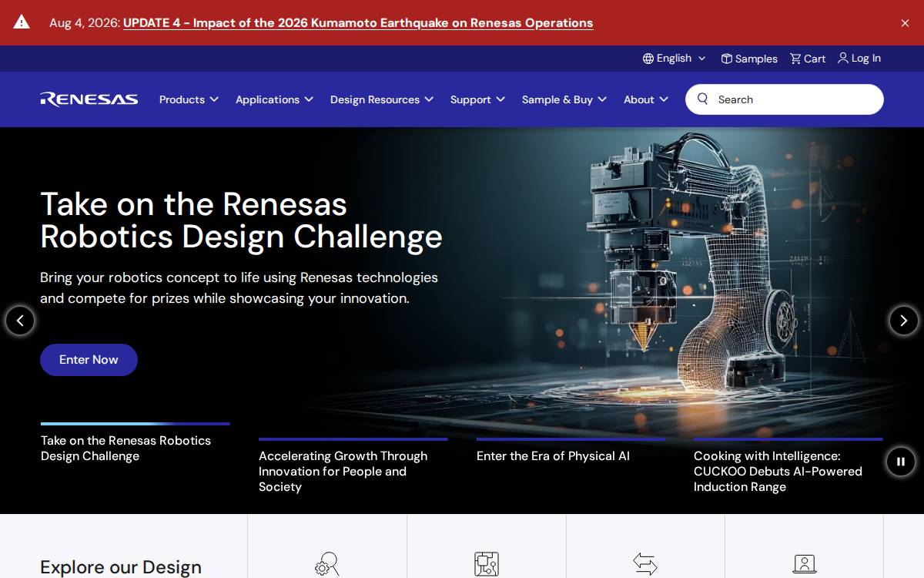Open the Sample & Buy menu
924x578 pixels.
(x=557, y=99)
